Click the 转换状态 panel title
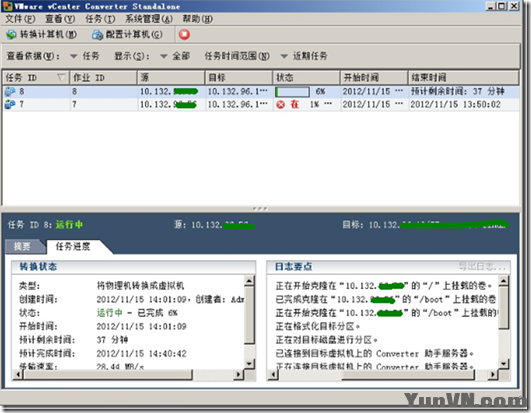Image resolution: width=531 pixels, height=413 pixels. pos(38,266)
